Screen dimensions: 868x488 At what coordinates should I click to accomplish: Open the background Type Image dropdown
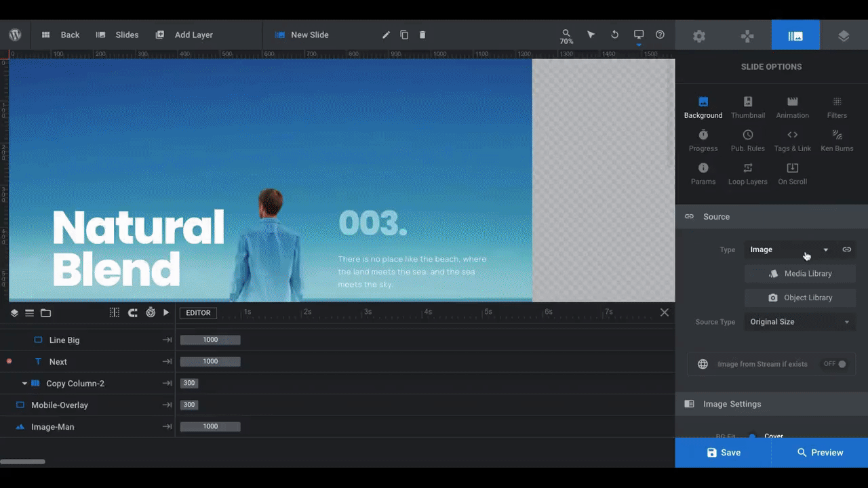[x=789, y=249]
